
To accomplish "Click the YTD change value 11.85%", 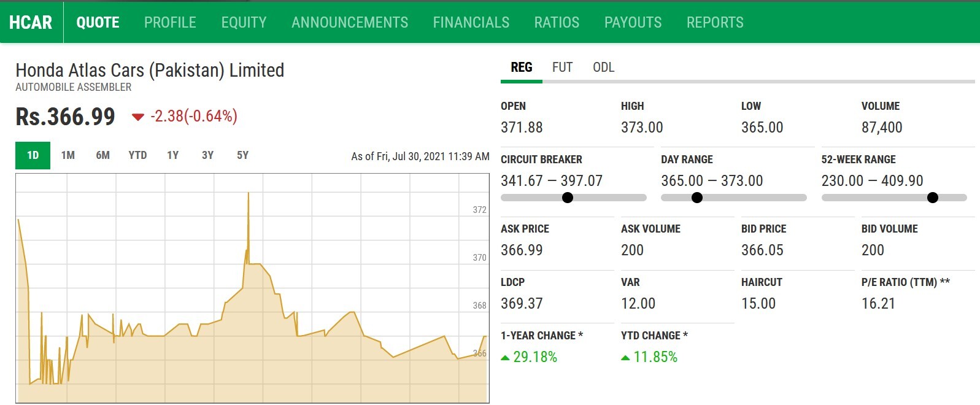I will click(x=655, y=357).
